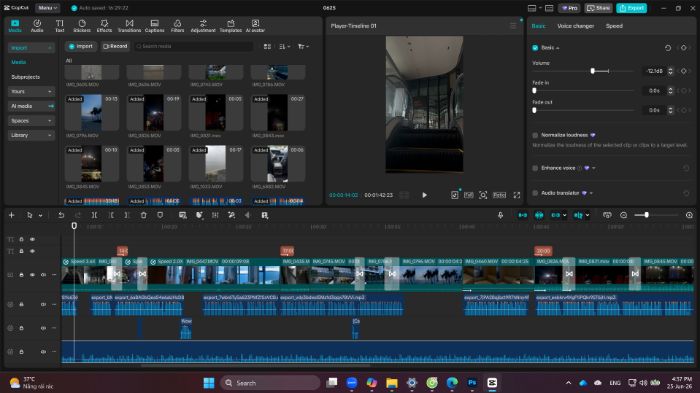The height and width of the screenshot is (393, 700).
Task: Open the Templates tab
Action: click(230, 26)
